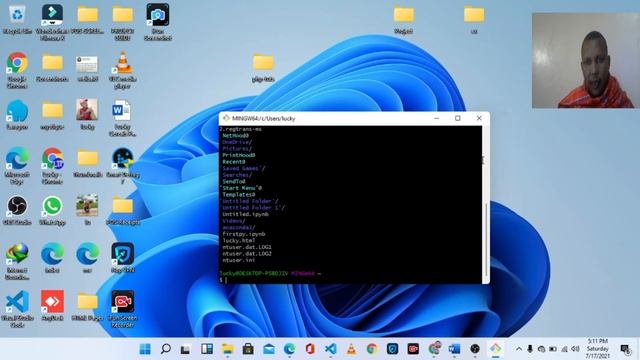The image size is (640, 360).
Task: Switch to Visual Studio Code in the taskbar
Action: click(331, 349)
